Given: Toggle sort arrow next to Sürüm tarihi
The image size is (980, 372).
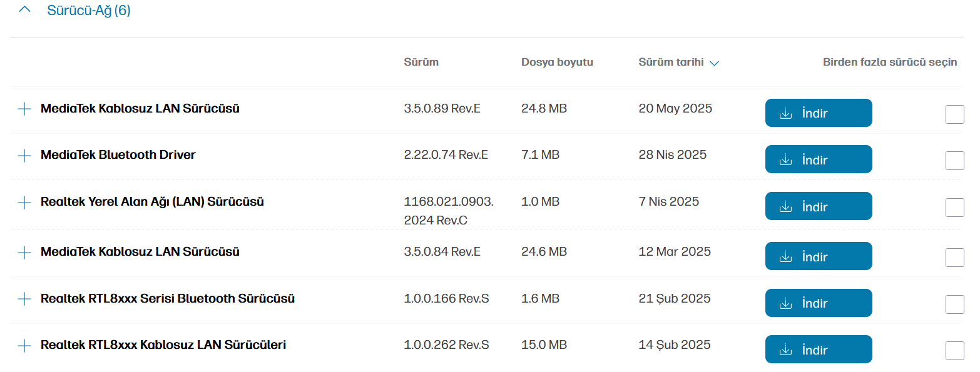Looking at the screenshot, I should tap(715, 63).
